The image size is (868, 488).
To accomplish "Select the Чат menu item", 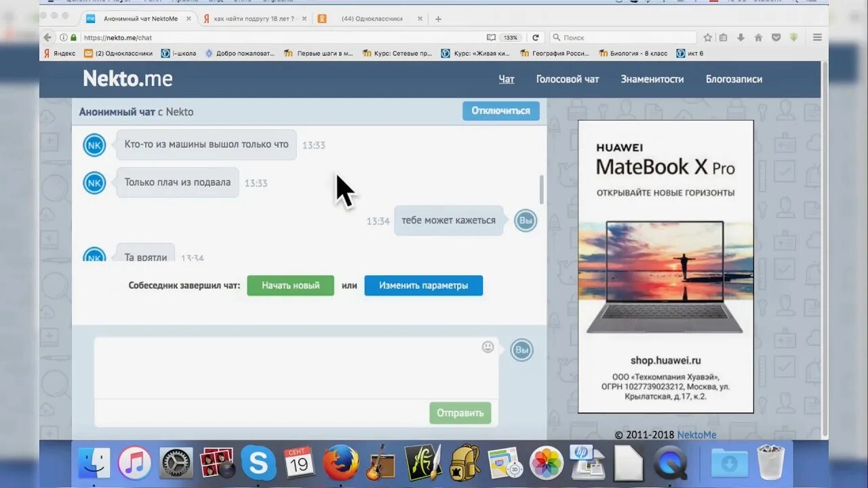I will pyautogui.click(x=507, y=79).
